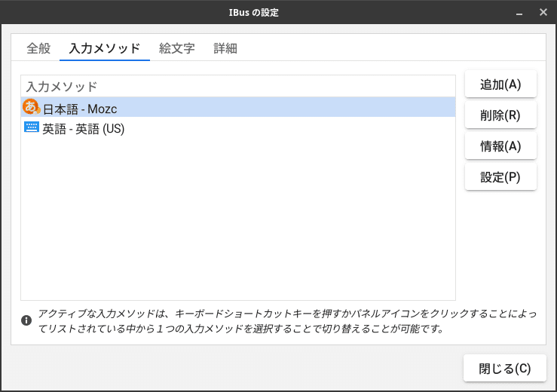This screenshot has width=557, height=392.
Task: Minimize the IBus の設定 window
Action: click(519, 13)
